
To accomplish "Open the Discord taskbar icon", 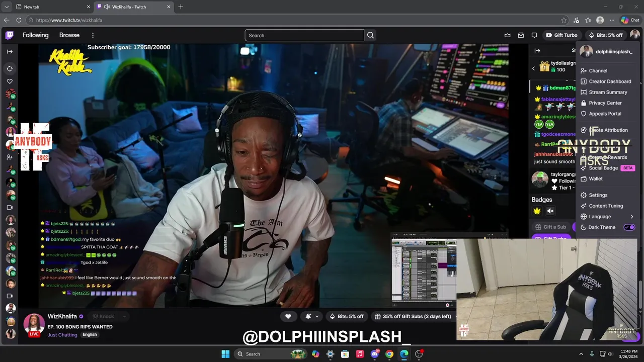I will pyautogui.click(x=374, y=354).
